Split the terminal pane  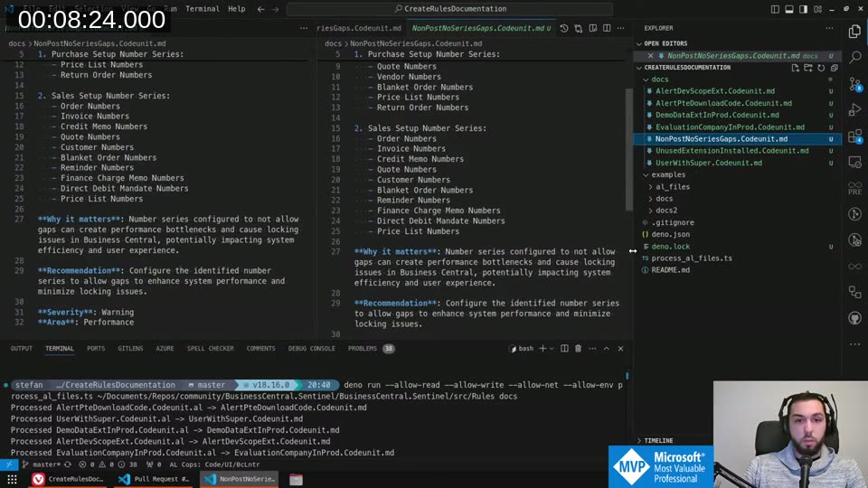click(x=564, y=349)
